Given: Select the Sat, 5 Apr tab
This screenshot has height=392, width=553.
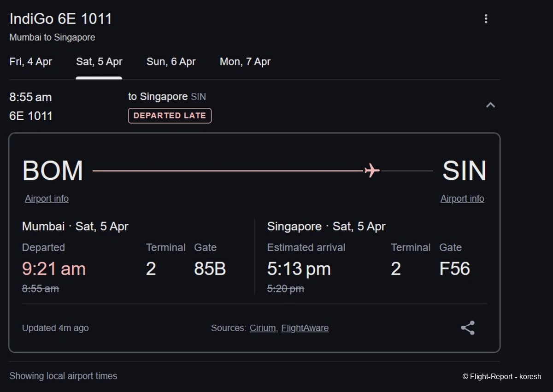Looking at the screenshot, I should click(x=99, y=62).
